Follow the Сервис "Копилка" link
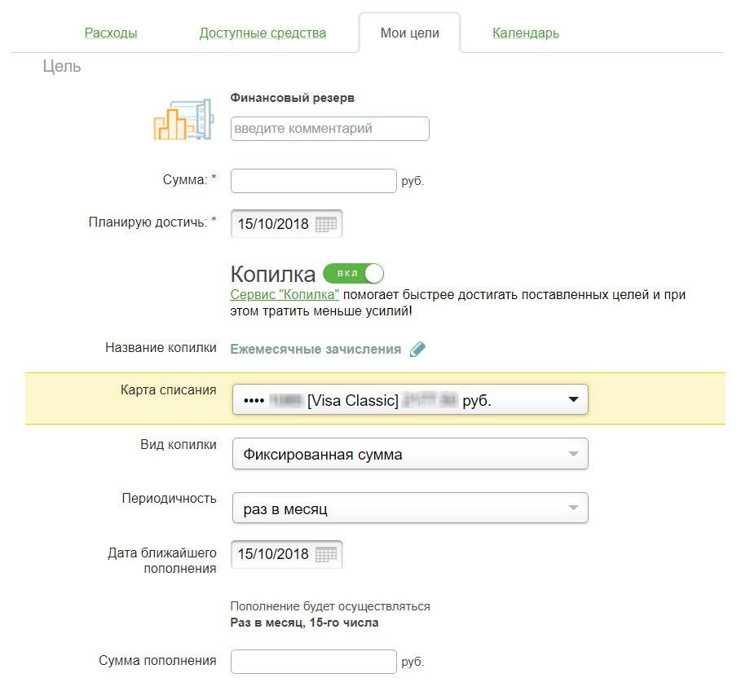Viewport: 750px width, 700px height. pyautogui.click(x=285, y=295)
